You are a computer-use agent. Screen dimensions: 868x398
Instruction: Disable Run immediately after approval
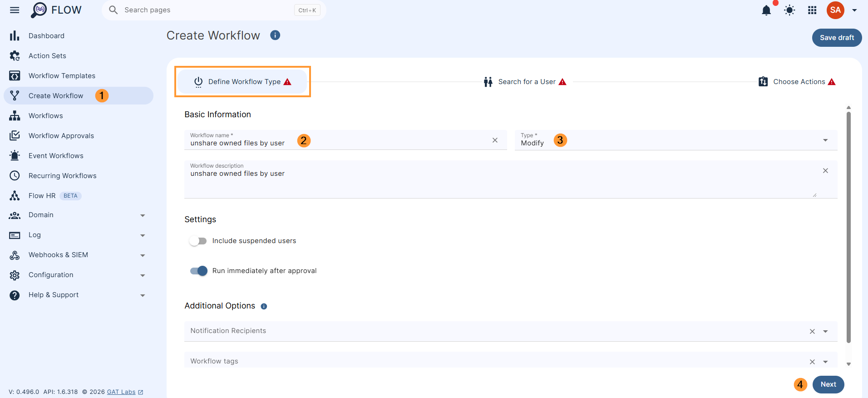(199, 271)
